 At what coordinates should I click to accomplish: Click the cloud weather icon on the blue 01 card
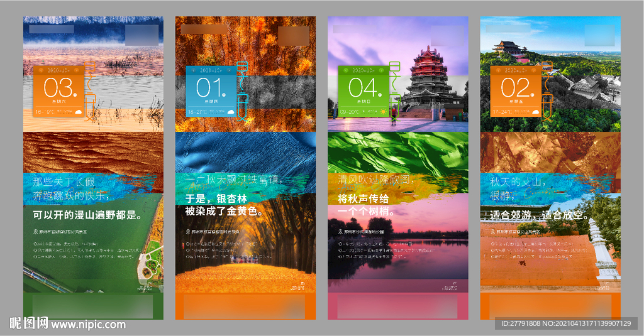(x=230, y=112)
